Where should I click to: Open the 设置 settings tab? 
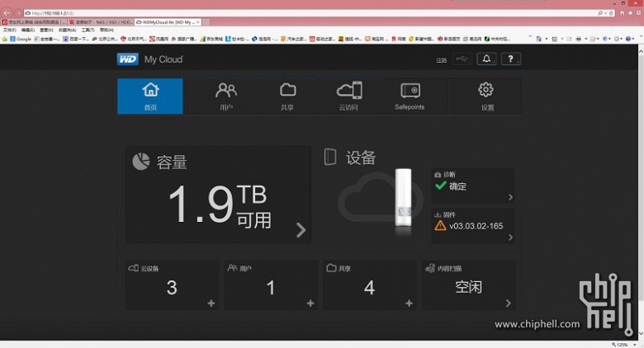coord(486,96)
